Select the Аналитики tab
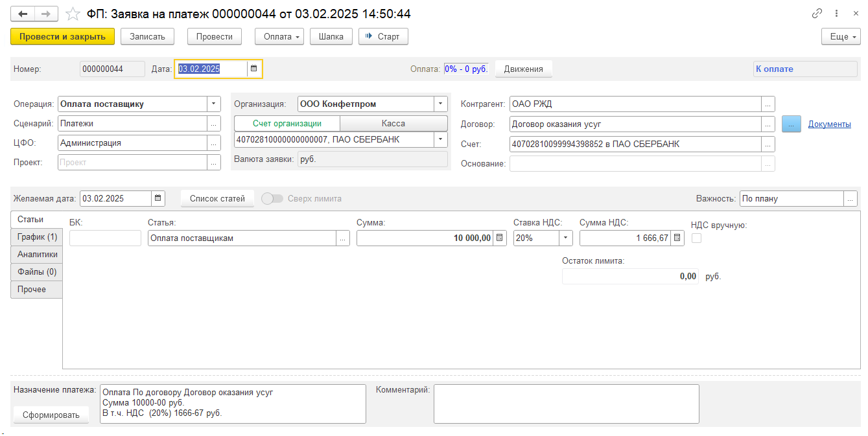 (x=37, y=255)
